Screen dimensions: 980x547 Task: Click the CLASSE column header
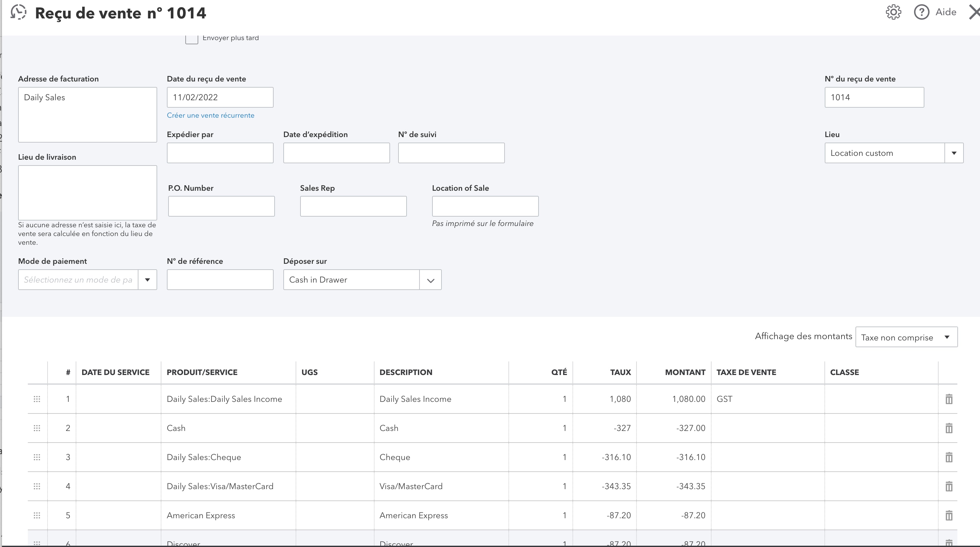coord(844,372)
